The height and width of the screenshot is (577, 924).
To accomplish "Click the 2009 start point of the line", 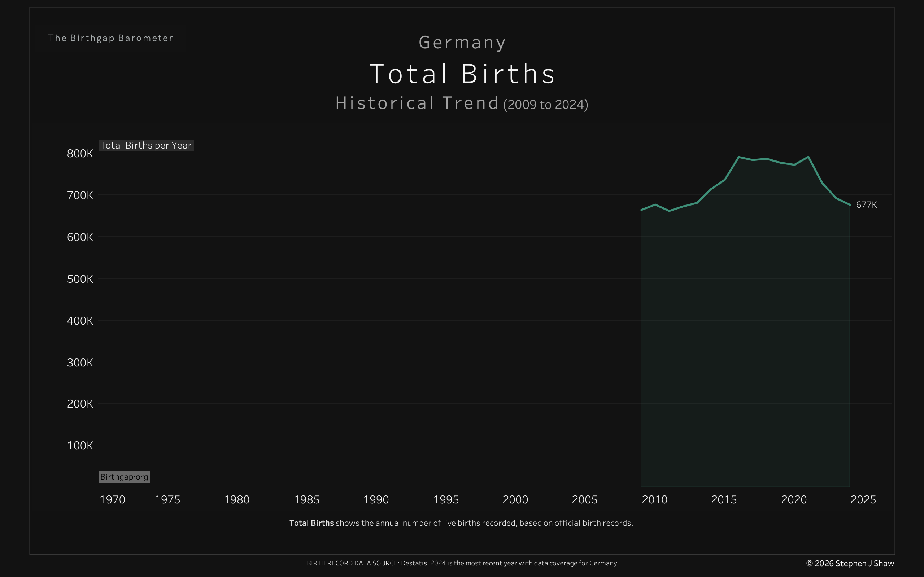I will (641, 210).
